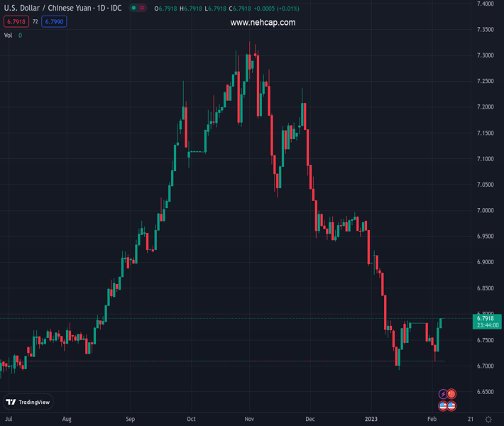Click the 6.7000 price scale label

486,366
